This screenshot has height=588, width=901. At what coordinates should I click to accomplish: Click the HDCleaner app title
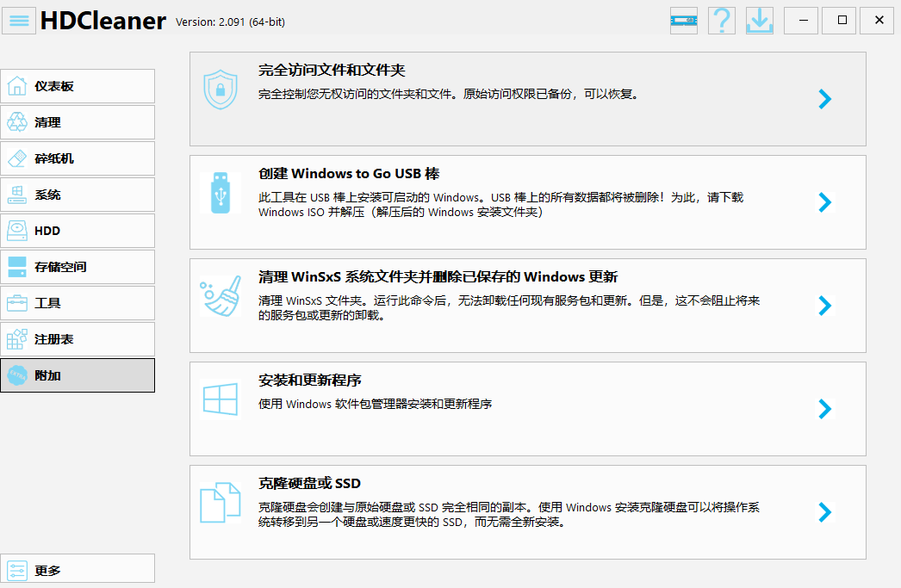[x=103, y=21]
